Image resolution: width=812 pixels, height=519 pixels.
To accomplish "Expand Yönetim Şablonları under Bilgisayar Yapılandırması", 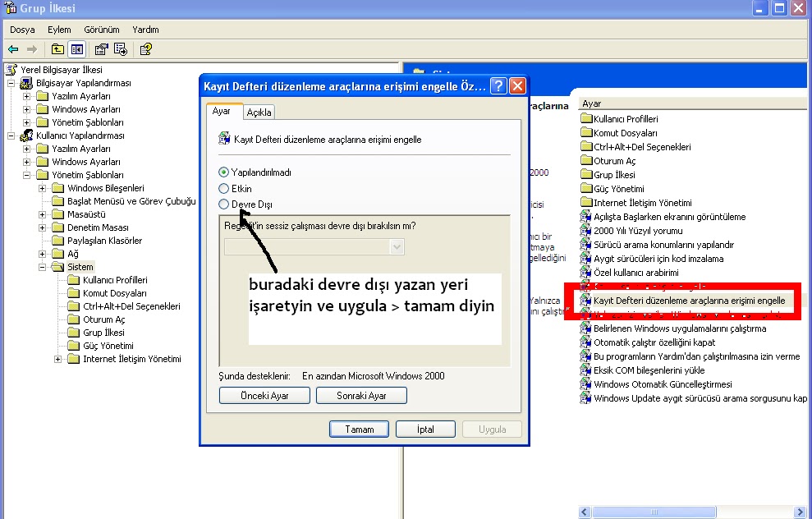I will (26, 122).
